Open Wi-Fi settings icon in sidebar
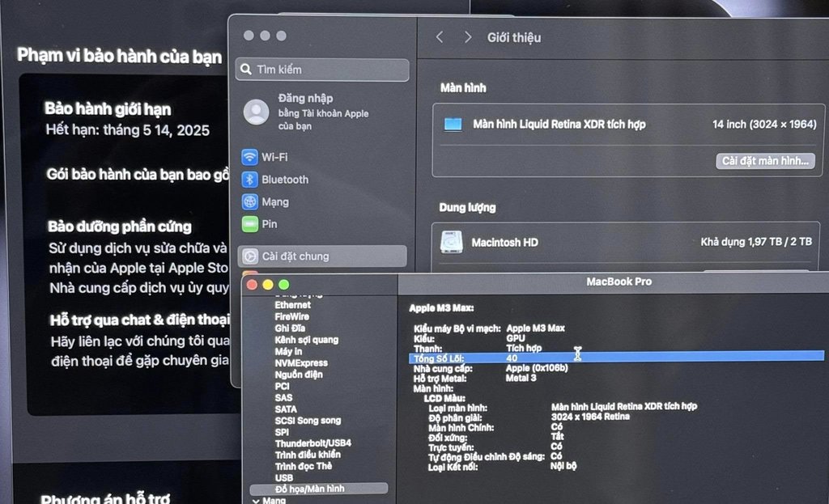 pyautogui.click(x=249, y=157)
